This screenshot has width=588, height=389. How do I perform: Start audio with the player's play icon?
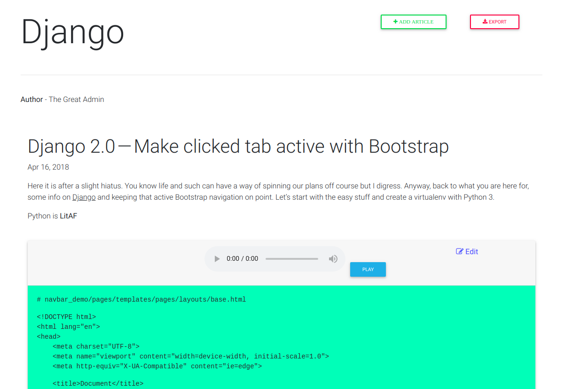pos(217,259)
